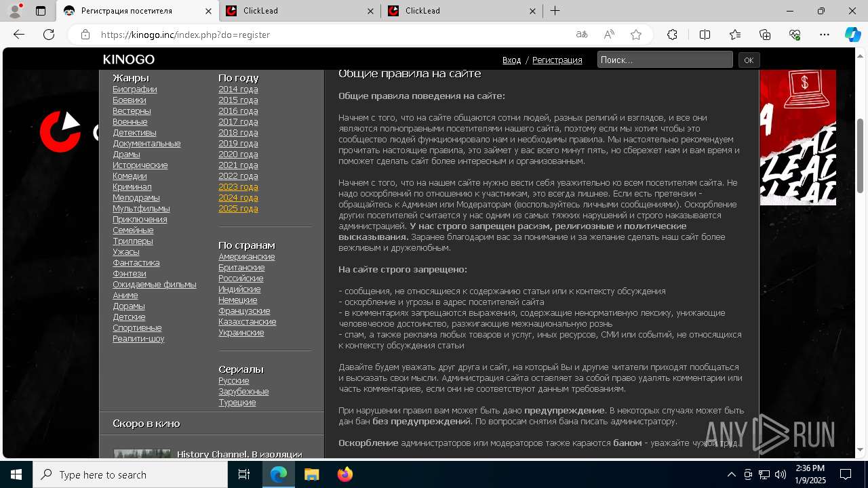
Task: Open the Ожидаемые фильмы link
Action: (155, 284)
